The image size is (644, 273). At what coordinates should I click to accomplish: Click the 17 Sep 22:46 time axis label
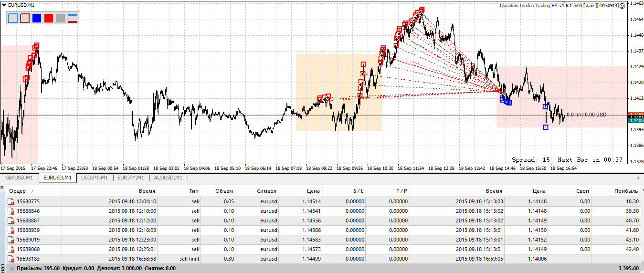click(44, 168)
